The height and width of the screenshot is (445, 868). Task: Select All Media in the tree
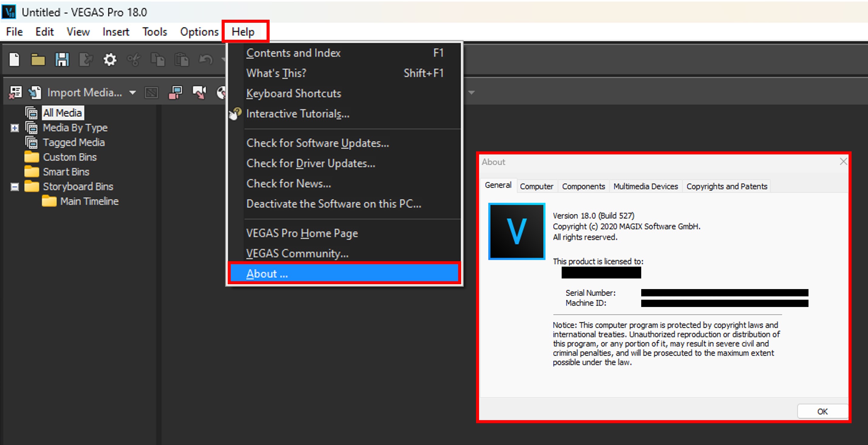63,113
